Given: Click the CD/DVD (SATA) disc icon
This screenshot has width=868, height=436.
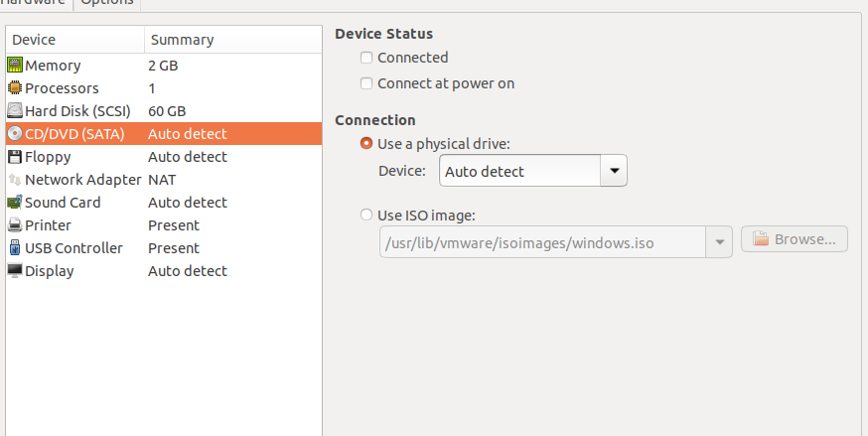Looking at the screenshot, I should (15, 134).
